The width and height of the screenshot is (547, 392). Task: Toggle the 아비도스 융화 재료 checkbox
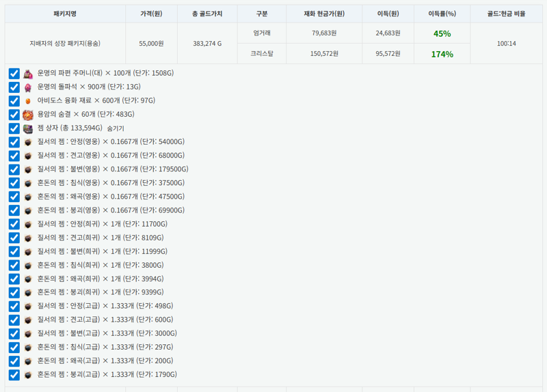14,101
